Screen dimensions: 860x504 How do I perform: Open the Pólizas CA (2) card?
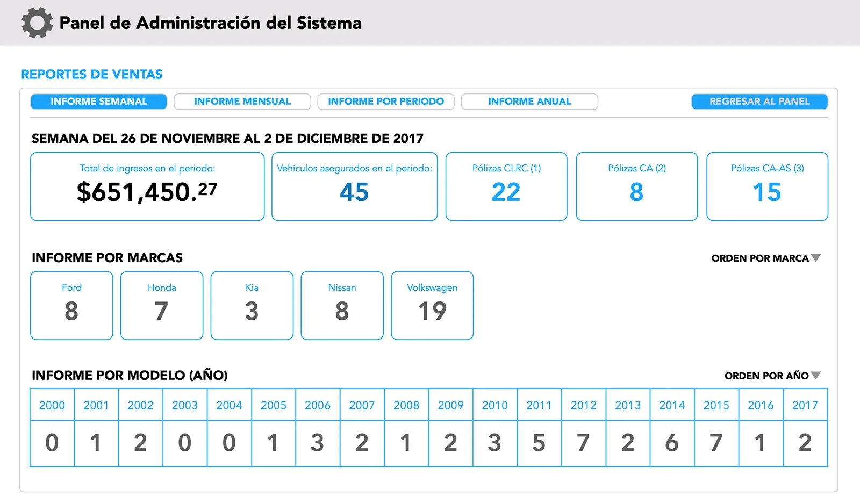tap(636, 186)
